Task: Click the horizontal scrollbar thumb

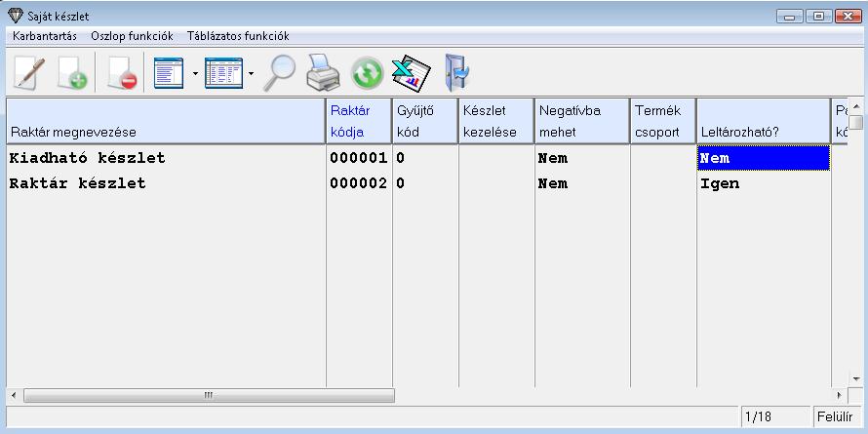Action: click(209, 396)
